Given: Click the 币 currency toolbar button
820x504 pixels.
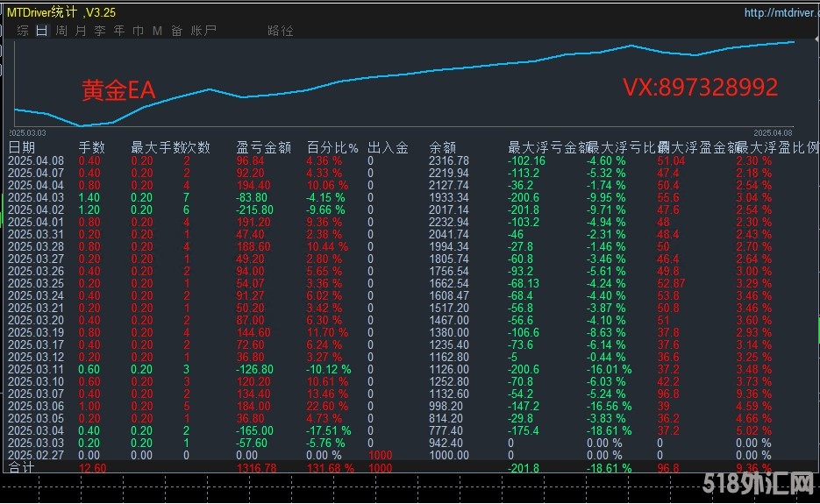Looking at the screenshot, I should click(139, 31).
